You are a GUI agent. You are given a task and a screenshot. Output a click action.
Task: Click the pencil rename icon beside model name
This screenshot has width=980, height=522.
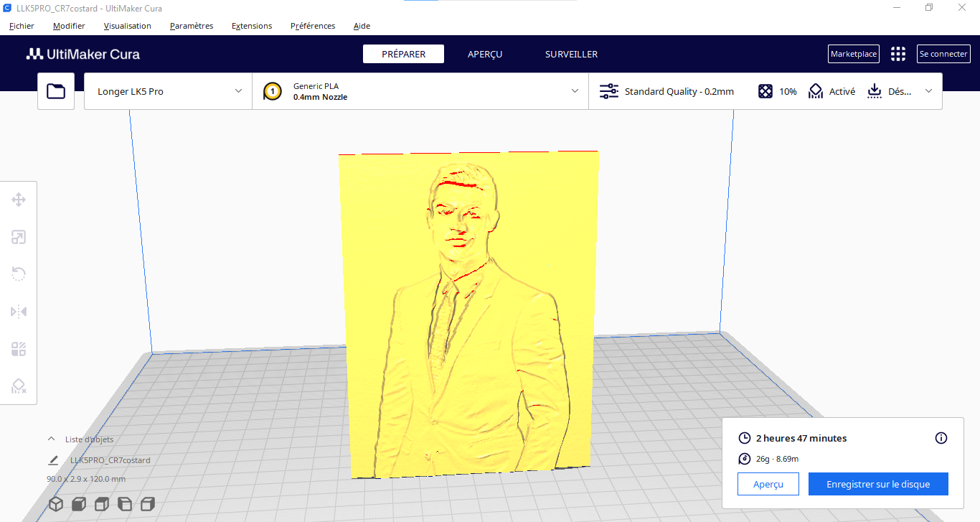53,460
